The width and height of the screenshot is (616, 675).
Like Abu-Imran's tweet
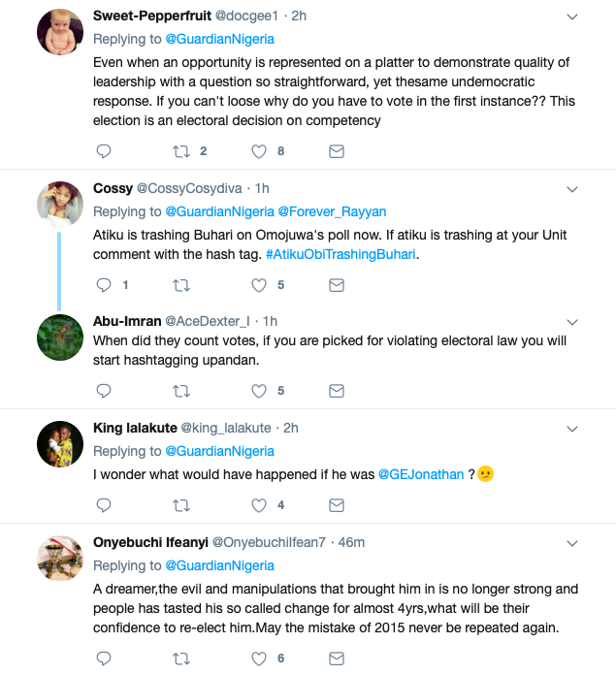[259, 391]
